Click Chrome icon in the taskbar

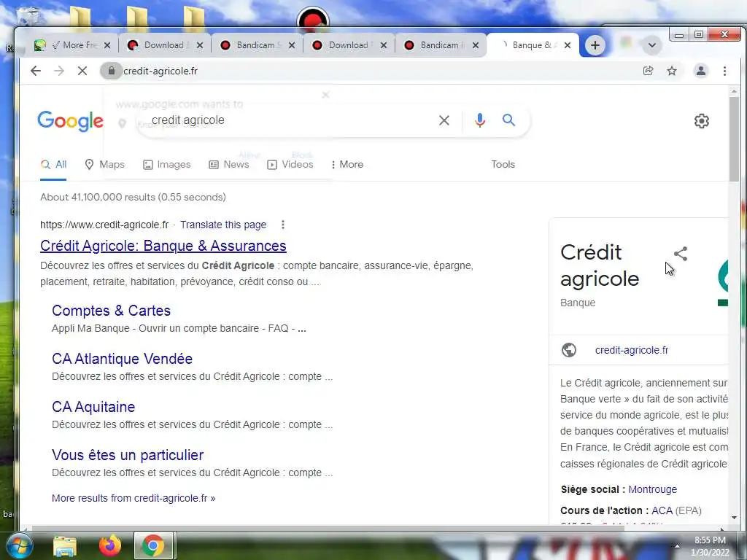153,545
